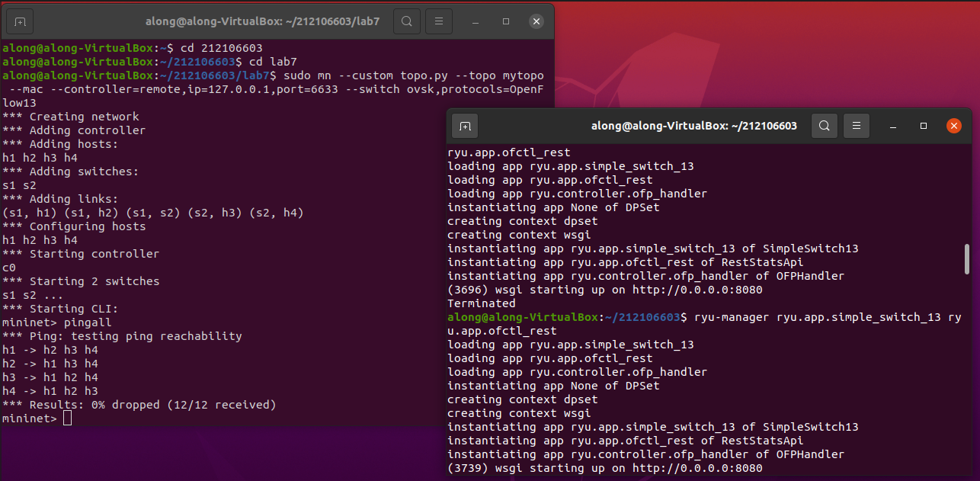Minimize the ryu-manager terminal window

[893, 126]
